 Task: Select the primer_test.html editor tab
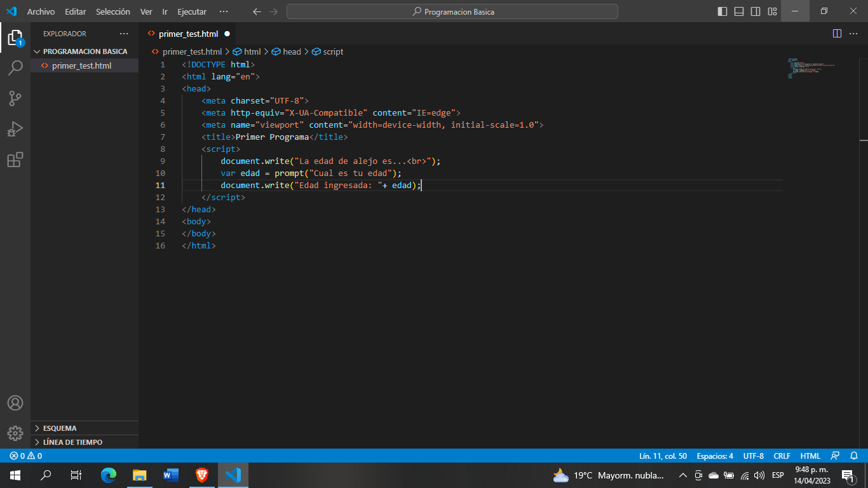pyautogui.click(x=188, y=34)
